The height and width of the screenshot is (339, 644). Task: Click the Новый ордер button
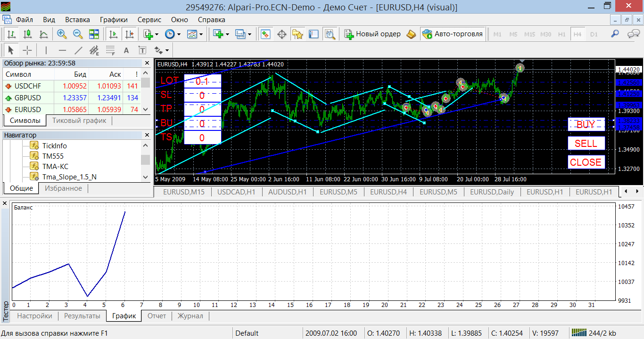(x=372, y=34)
